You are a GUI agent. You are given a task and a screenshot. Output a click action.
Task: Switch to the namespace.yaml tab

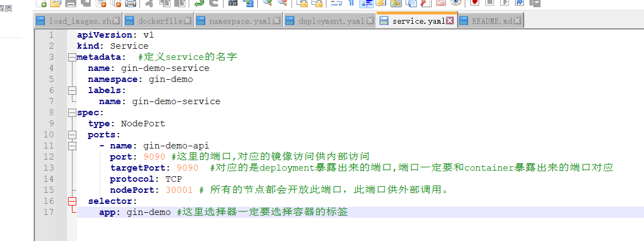pos(238,21)
